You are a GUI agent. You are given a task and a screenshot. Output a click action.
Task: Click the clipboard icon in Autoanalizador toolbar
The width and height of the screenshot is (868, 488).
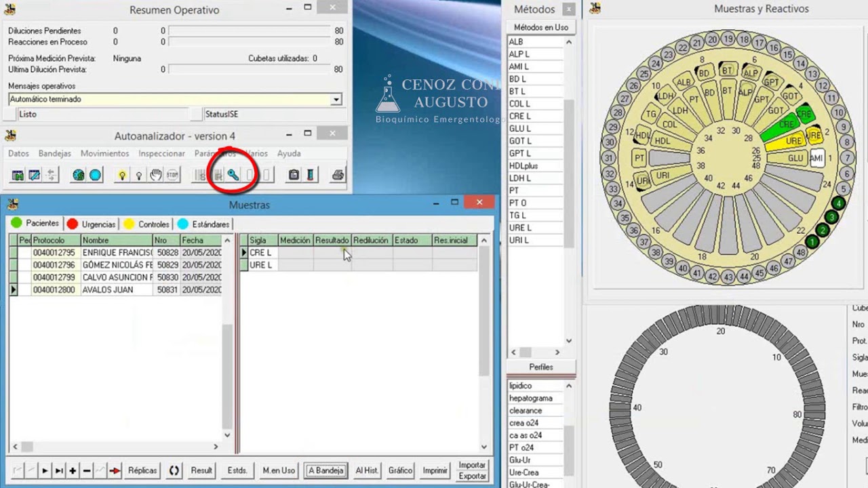pos(294,175)
